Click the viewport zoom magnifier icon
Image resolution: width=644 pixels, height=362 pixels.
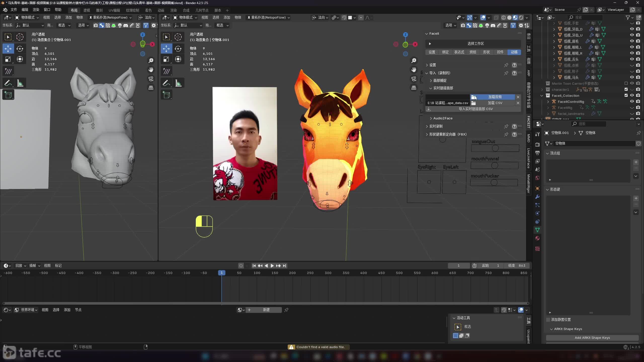tap(151, 61)
